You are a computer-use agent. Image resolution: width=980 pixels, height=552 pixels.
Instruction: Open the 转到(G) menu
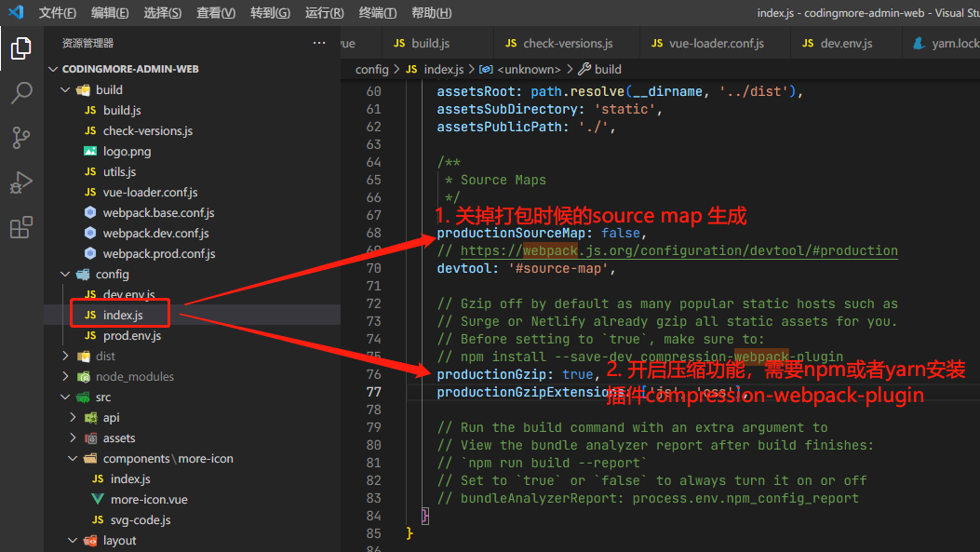pyautogui.click(x=270, y=12)
